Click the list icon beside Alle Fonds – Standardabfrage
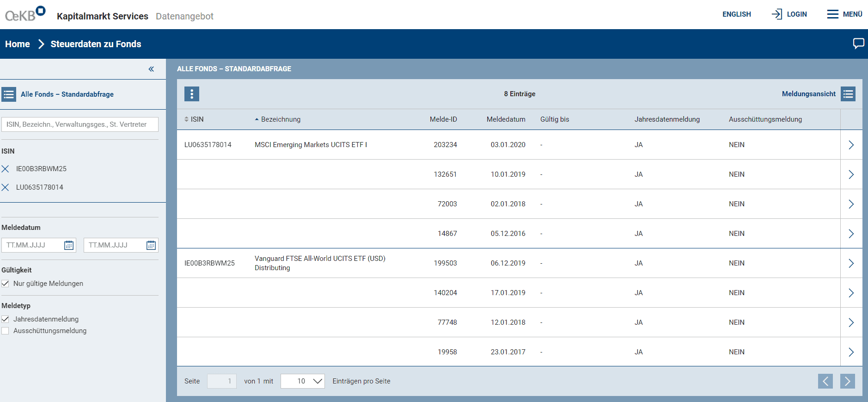Screen dimensions: 868x402 pyautogui.click(x=9, y=94)
